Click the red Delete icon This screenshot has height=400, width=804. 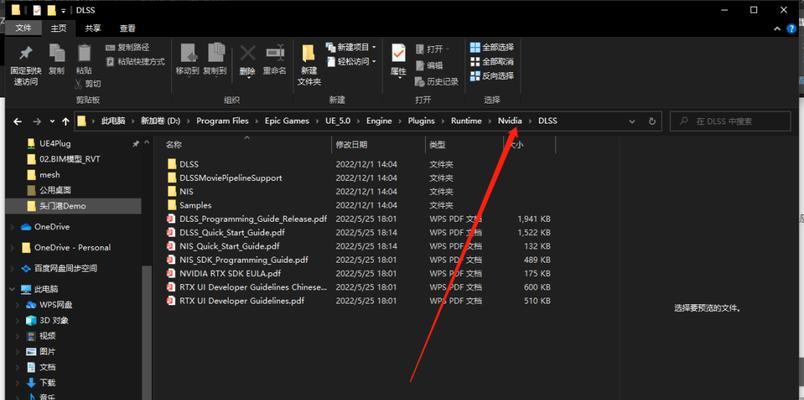click(248, 53)
